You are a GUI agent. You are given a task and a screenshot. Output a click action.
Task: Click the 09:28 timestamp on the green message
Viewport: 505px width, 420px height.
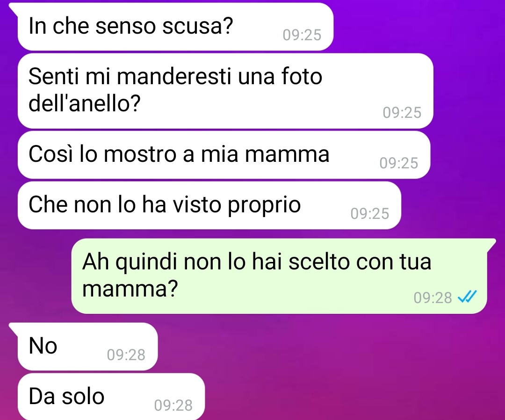tap(433, 297)
